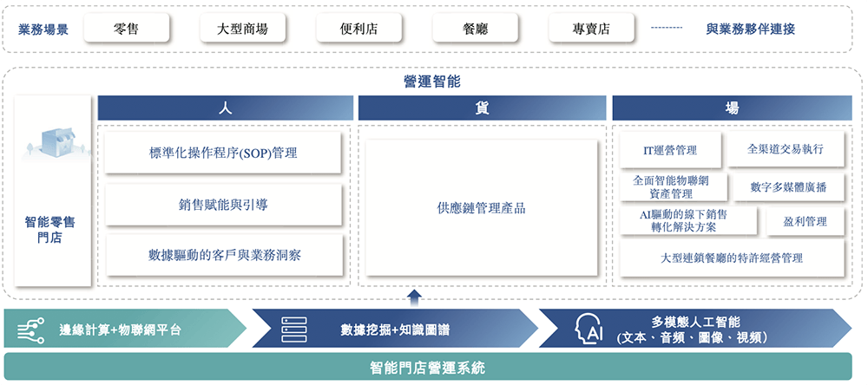Open the IT運營管理 box
Viewport: 868px width, 385px height.
tap(669, 150)
